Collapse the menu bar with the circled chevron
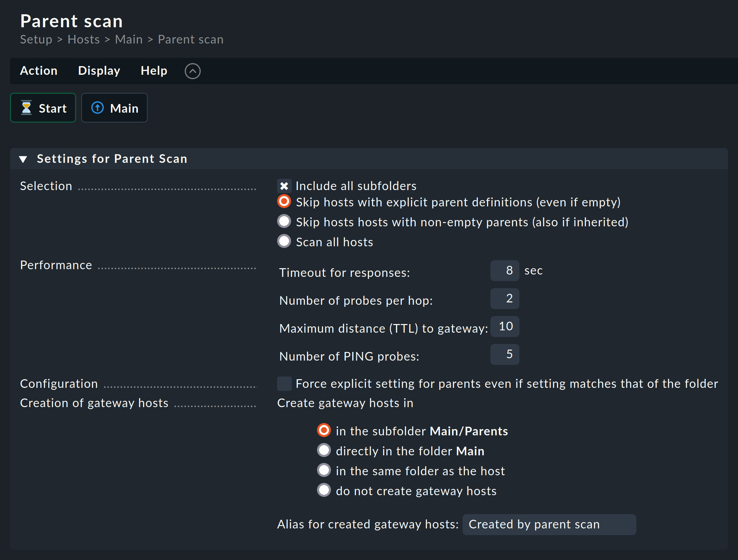The image size is (738, 560). pos(192,71)
